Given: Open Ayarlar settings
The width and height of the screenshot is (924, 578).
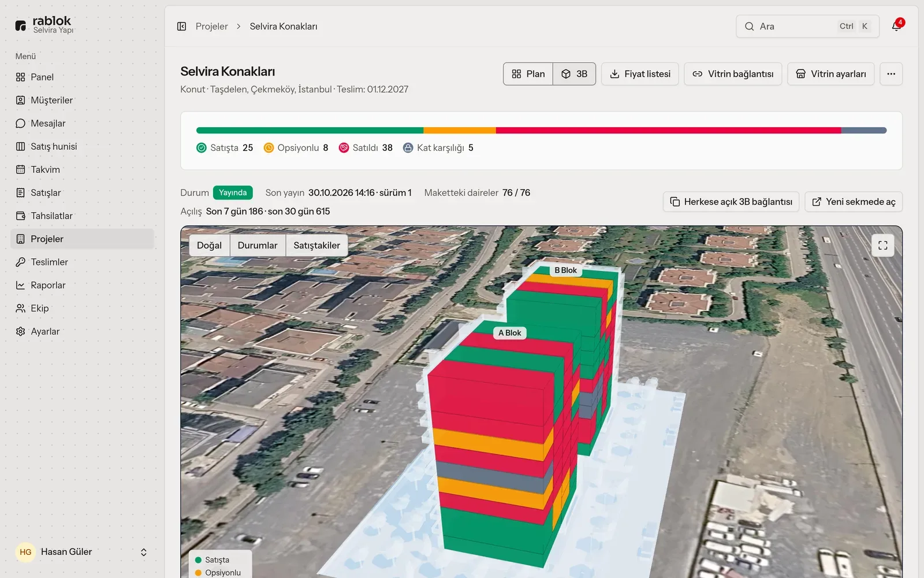Looking at the screenshot, I should 82,331.
